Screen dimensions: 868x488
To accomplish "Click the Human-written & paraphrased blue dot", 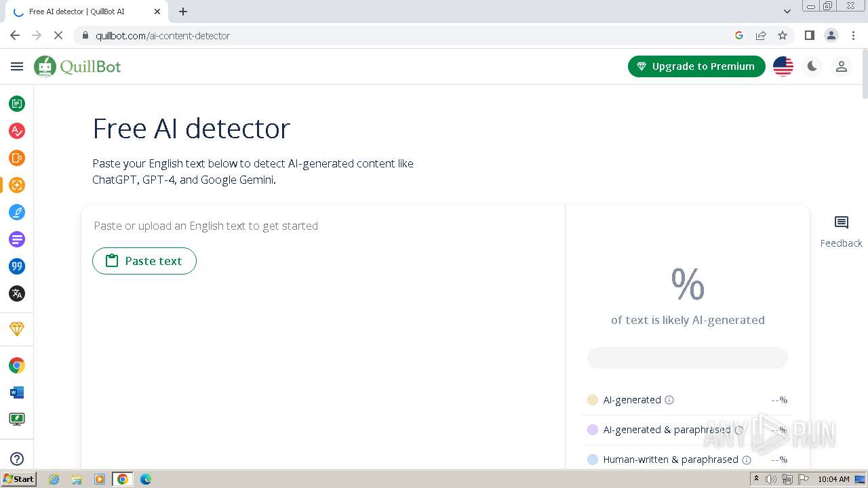I will tap(593, 460).
